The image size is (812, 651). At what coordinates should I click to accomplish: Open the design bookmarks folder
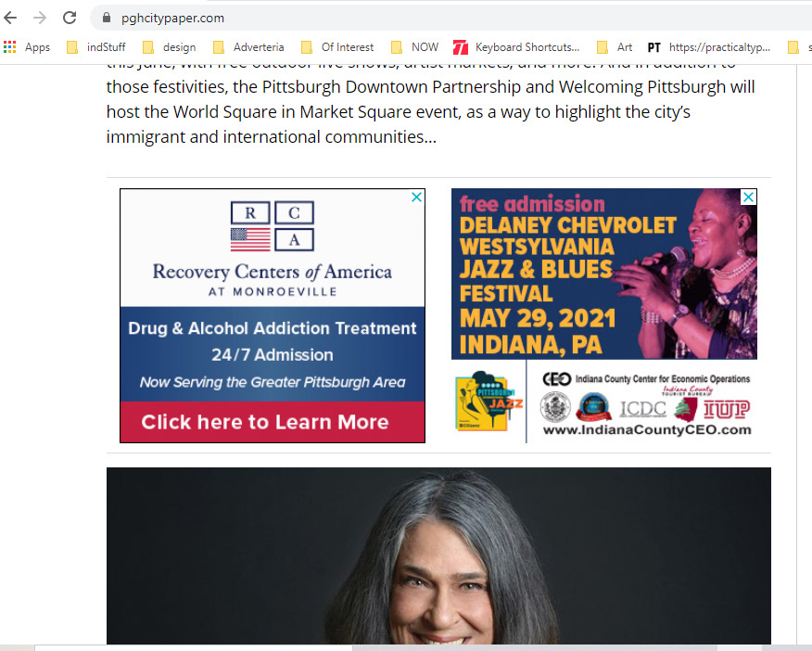170,47
